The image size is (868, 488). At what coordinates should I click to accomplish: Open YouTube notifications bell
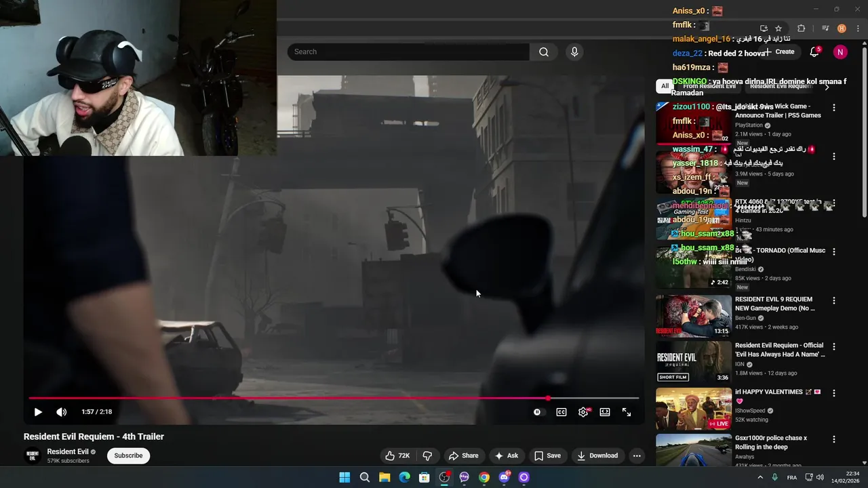pos(814,52)
